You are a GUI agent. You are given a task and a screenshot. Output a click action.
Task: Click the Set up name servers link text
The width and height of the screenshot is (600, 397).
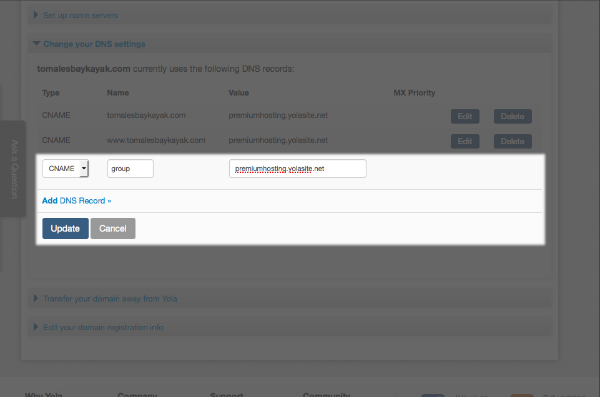[x=80, y=15]
